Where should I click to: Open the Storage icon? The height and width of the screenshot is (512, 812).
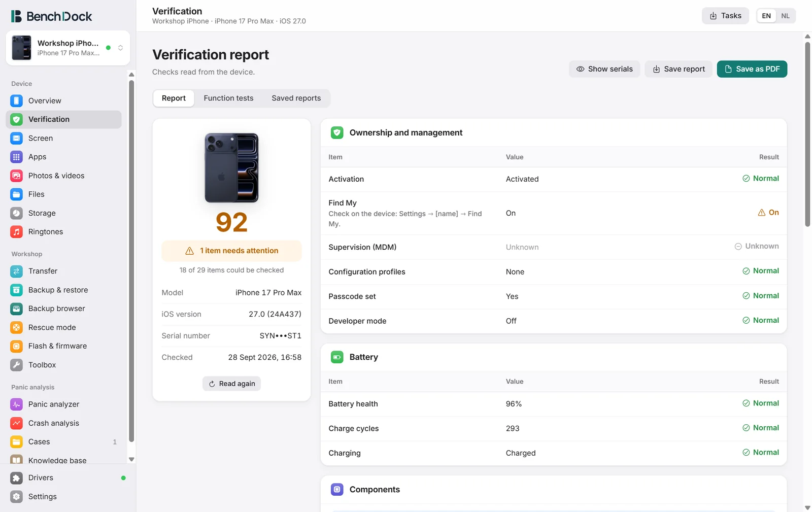(x=16, y=213)
